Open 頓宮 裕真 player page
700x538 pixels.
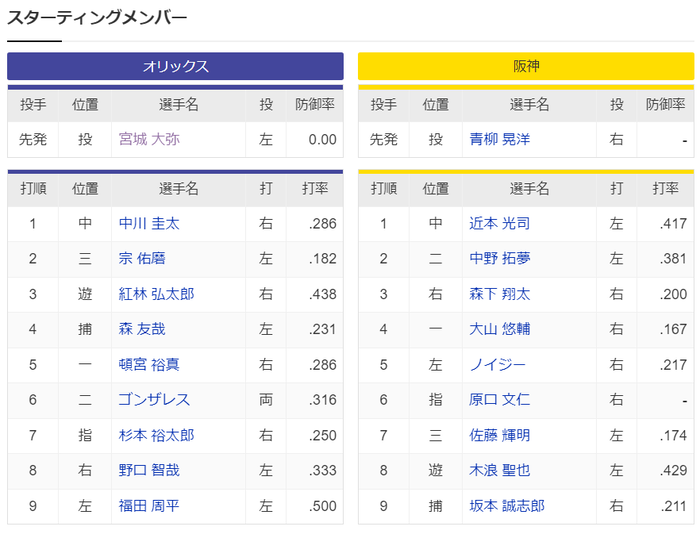149,365
